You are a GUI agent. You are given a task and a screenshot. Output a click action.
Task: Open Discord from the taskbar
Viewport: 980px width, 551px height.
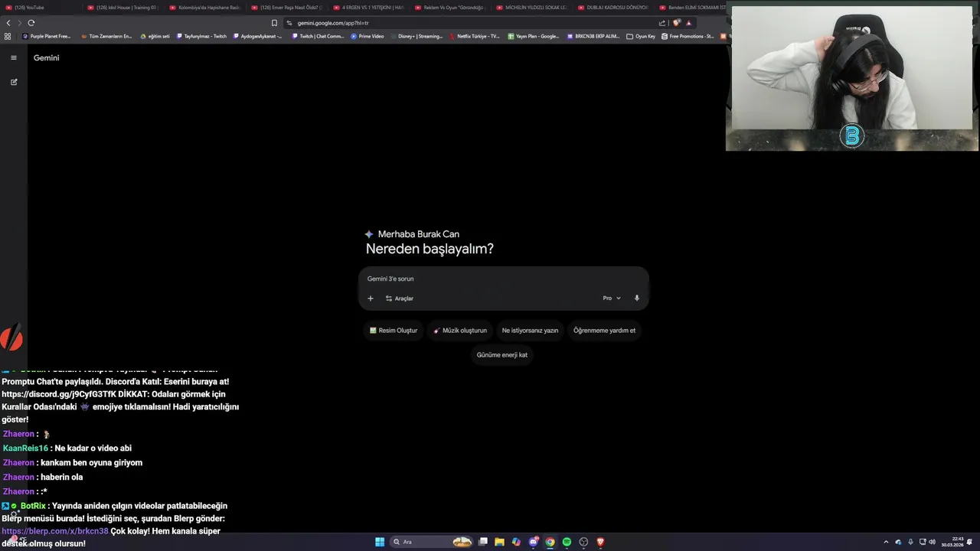point(534,542)
